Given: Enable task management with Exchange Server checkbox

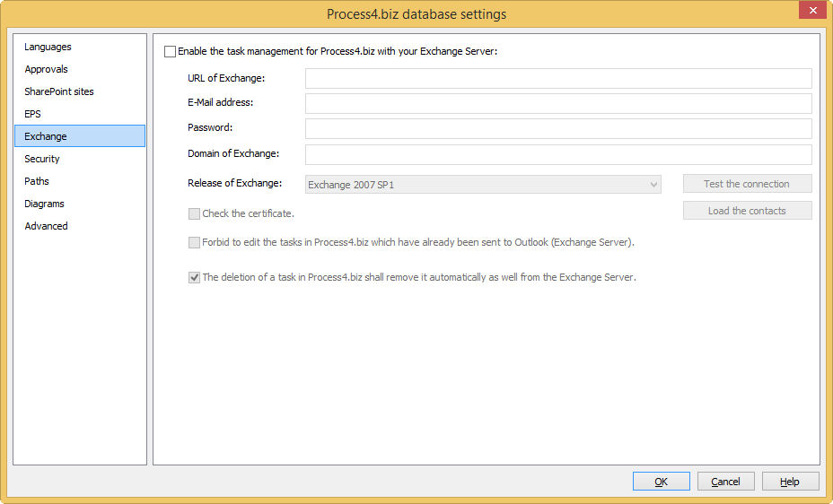Looking at the screenshot, I should (x=170, y=51).
